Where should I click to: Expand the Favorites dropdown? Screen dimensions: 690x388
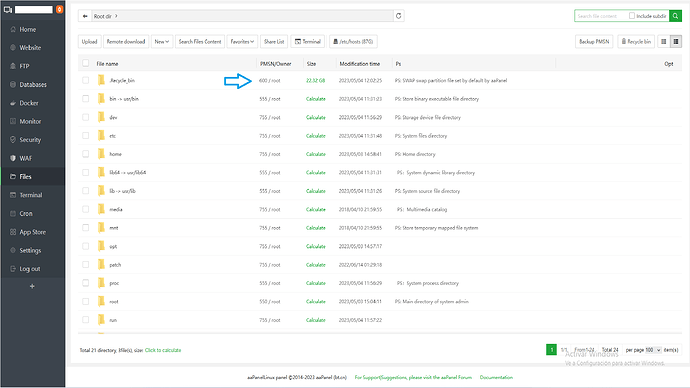click(x=242, y=42)
